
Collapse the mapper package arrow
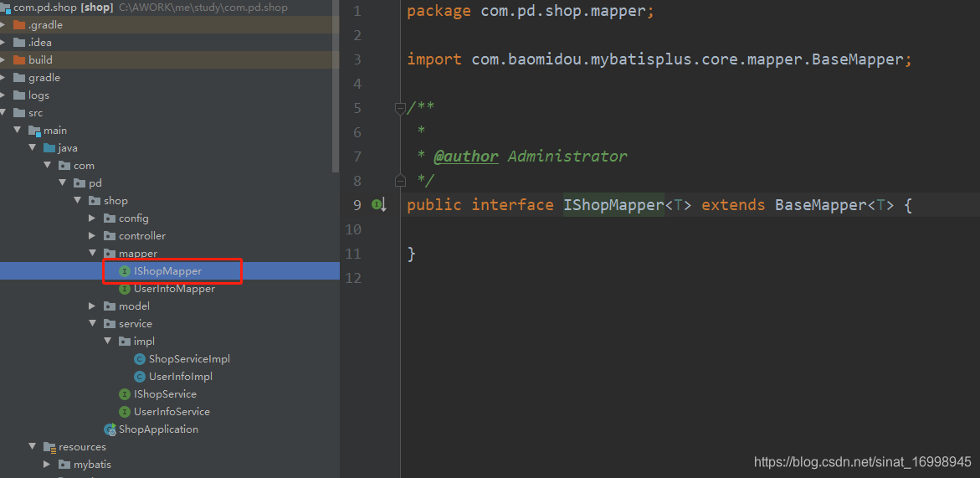(x=93, y=253)
